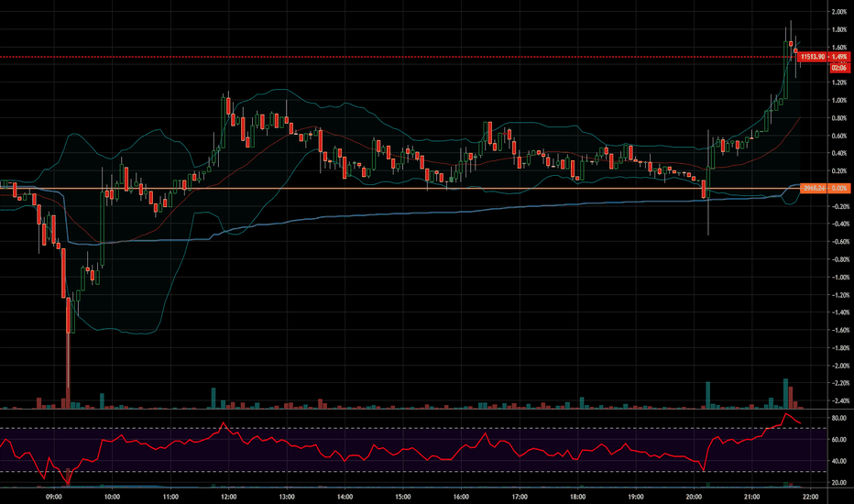Click the 22:00 time axis label
This screenshot has width=854, height=504.
pos(810,497)
